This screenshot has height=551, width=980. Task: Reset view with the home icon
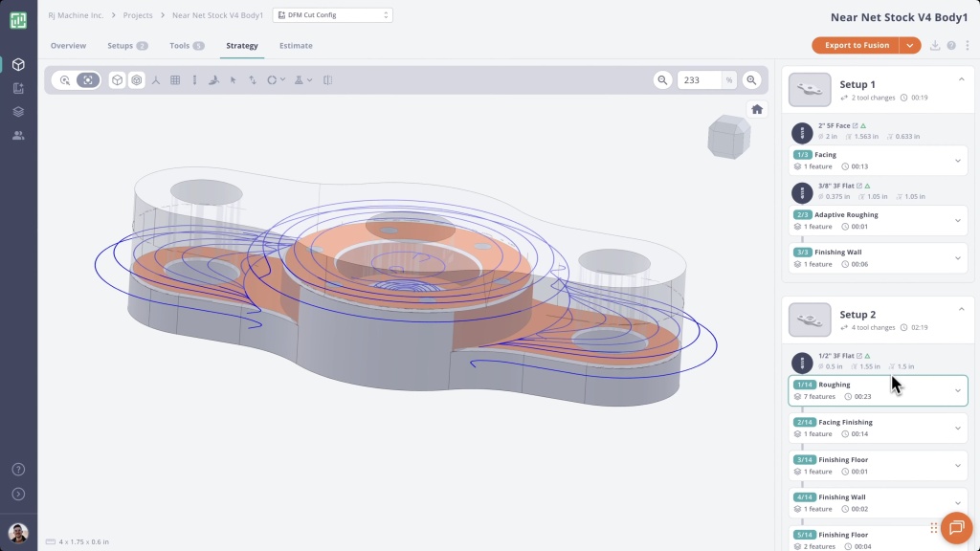757,109
